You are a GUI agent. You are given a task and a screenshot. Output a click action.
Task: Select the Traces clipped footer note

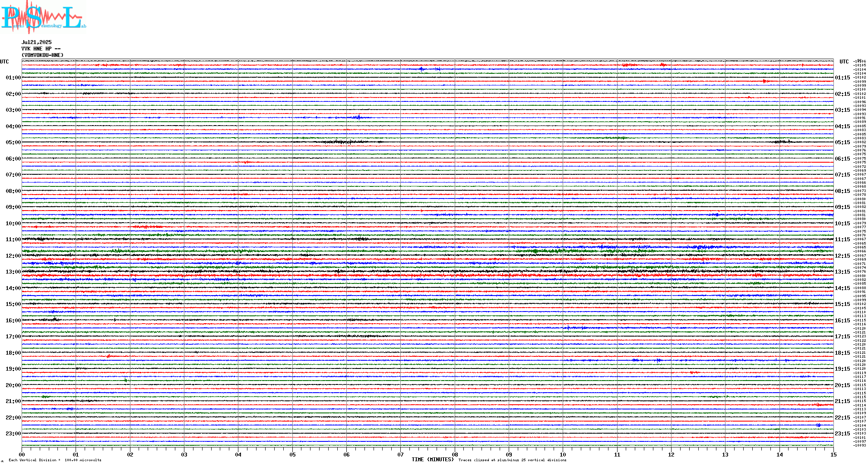point(513,460)
